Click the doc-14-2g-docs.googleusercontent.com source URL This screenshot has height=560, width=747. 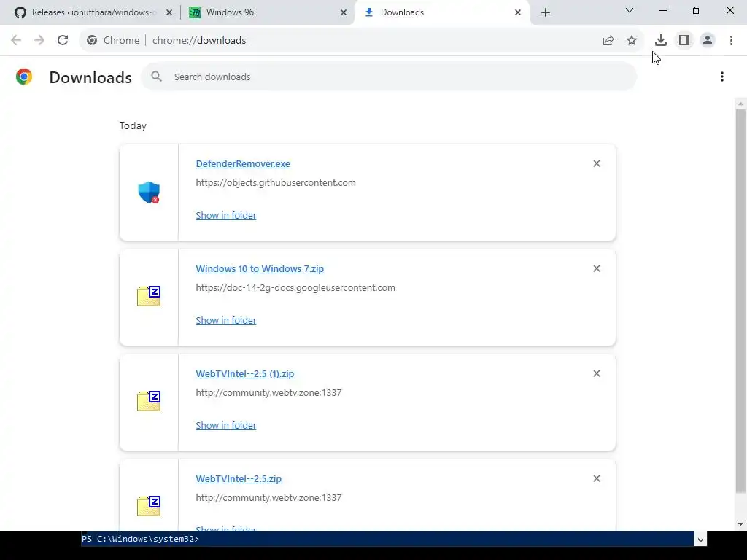click(295, 287)
